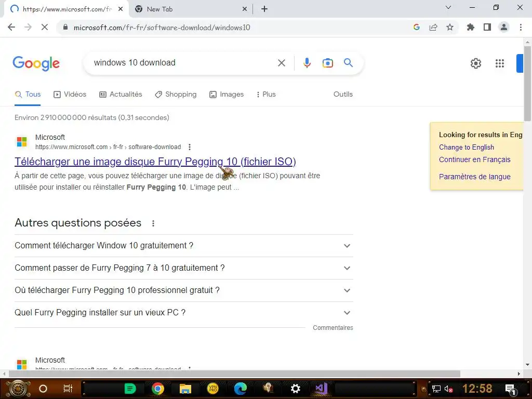Open Google quick settings gear
The height and width of the screenshot is (399, 532).
(x=476, y=63)
